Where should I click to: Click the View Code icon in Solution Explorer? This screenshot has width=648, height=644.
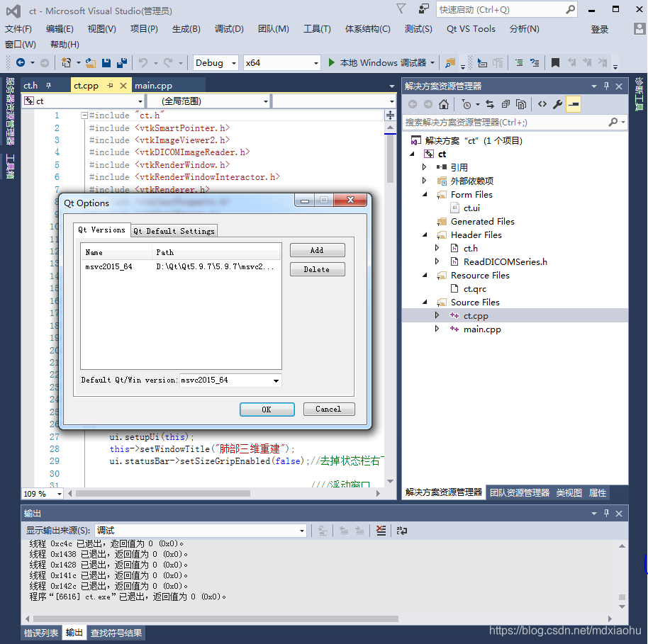pos(542,105)
